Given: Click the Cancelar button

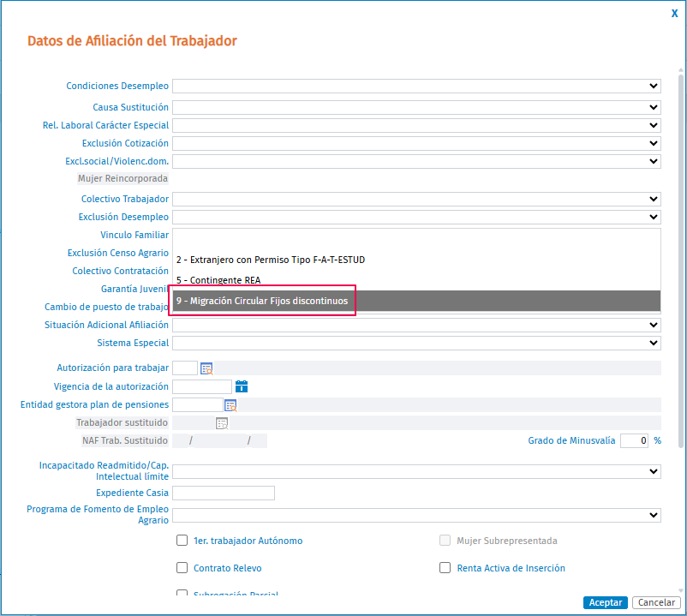Looking at the screenshot, I should (656, 602).
